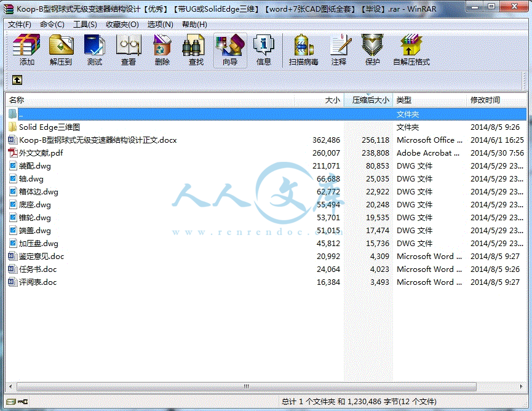Click the up-one-level arrow button
Screen dimensions: 532x411
coord(17,80)
